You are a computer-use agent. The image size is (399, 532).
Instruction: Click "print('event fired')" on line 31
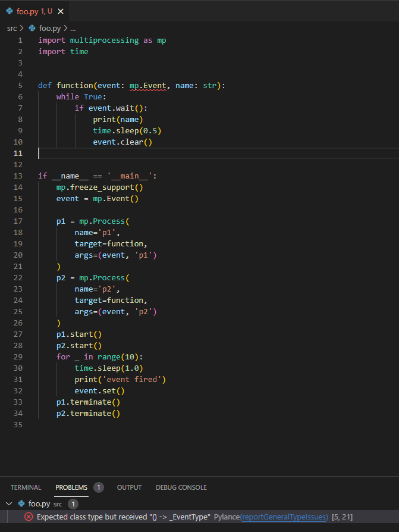point(120,380)
